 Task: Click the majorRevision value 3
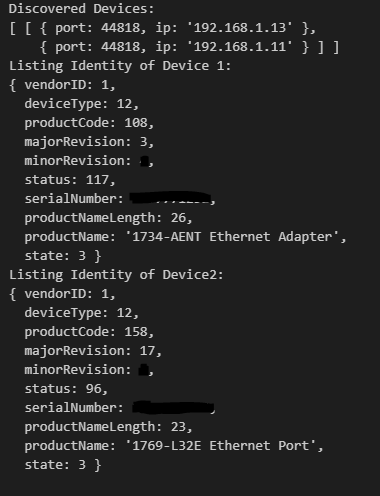pos(144,142)
